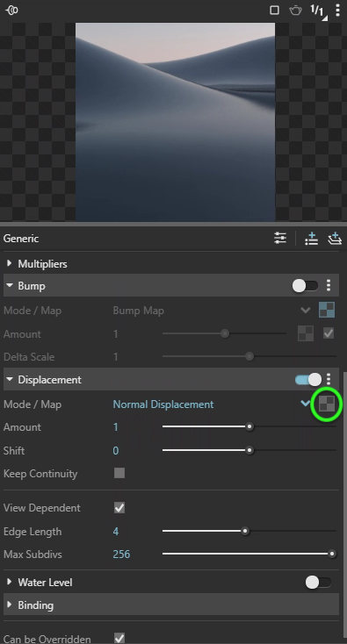Adjust the Delta Scale slider
The image size is (347, 644).
click(x=249, y=356)
